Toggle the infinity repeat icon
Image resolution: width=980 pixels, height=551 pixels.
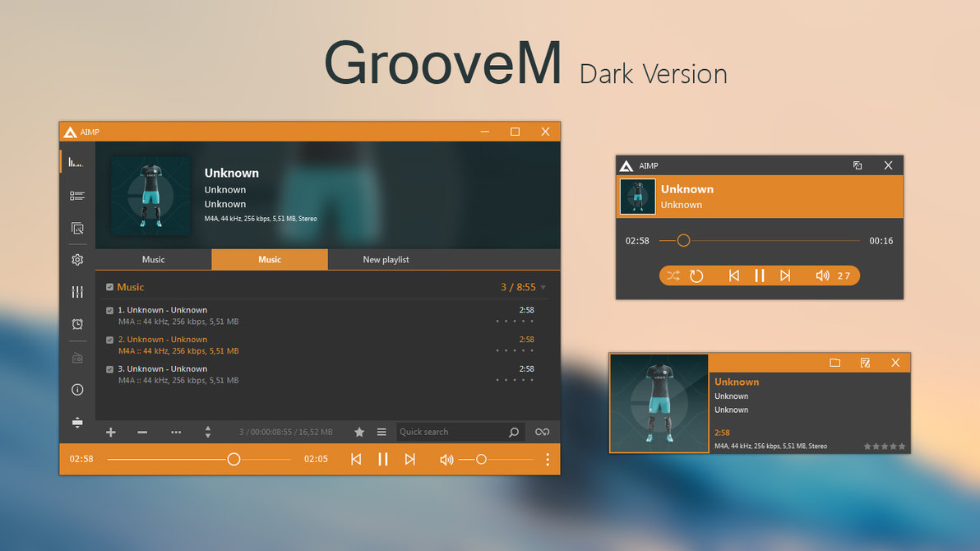point(542,433)
